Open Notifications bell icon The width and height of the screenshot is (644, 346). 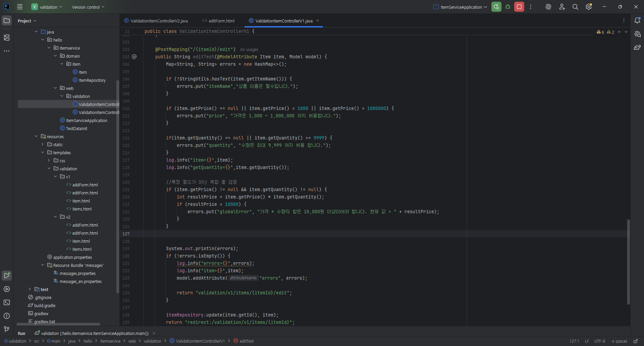coord(637,20)
